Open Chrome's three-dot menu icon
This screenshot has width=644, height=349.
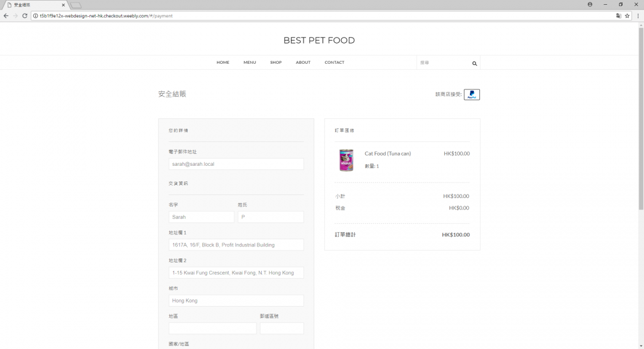tap(639, 16)
